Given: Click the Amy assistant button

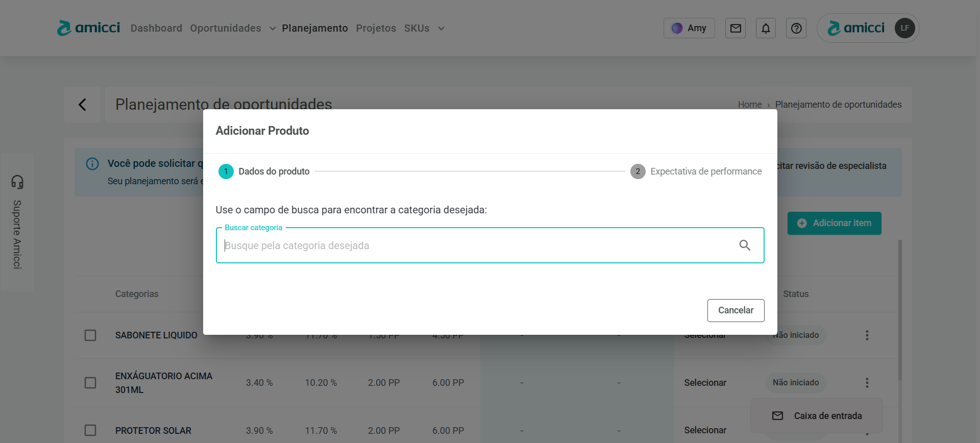Looking at the screenshot, I should tap(689, 28).
